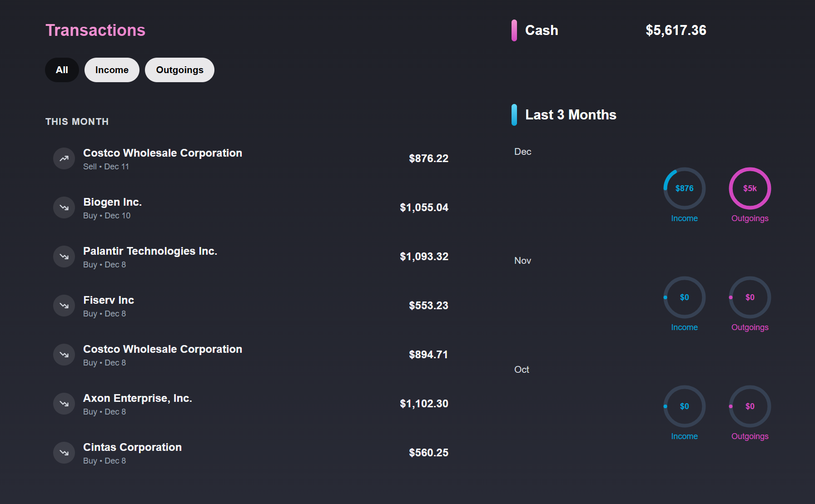Click the Cintas Corporation trend-down icon
This screenshot has height=504, width=815.
tap(64, 453)
